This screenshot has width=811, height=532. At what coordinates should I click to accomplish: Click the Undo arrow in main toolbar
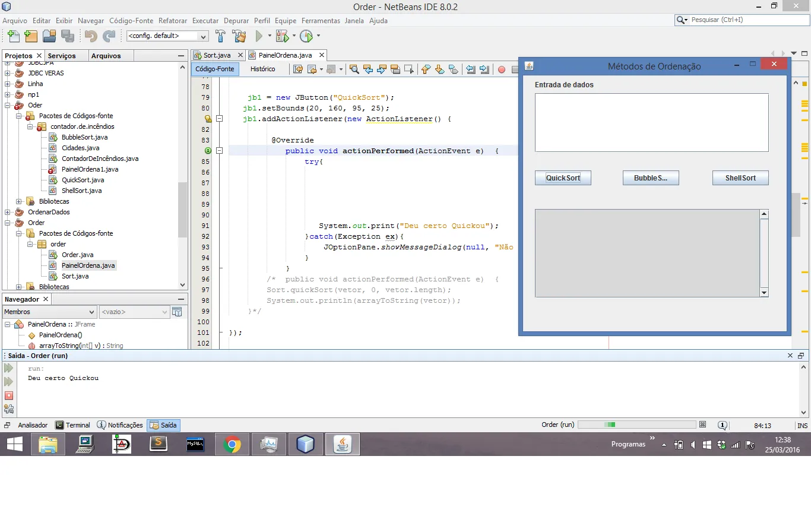[x=90, y=36]
